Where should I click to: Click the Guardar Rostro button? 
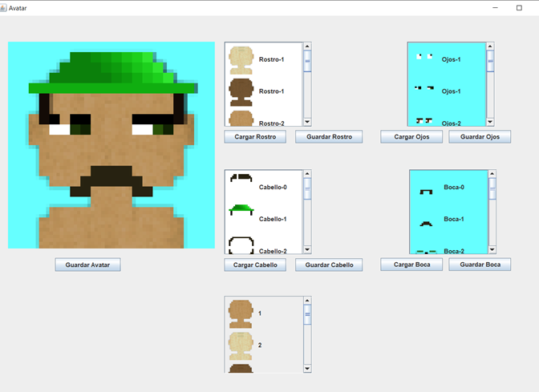tap(329, 137)
